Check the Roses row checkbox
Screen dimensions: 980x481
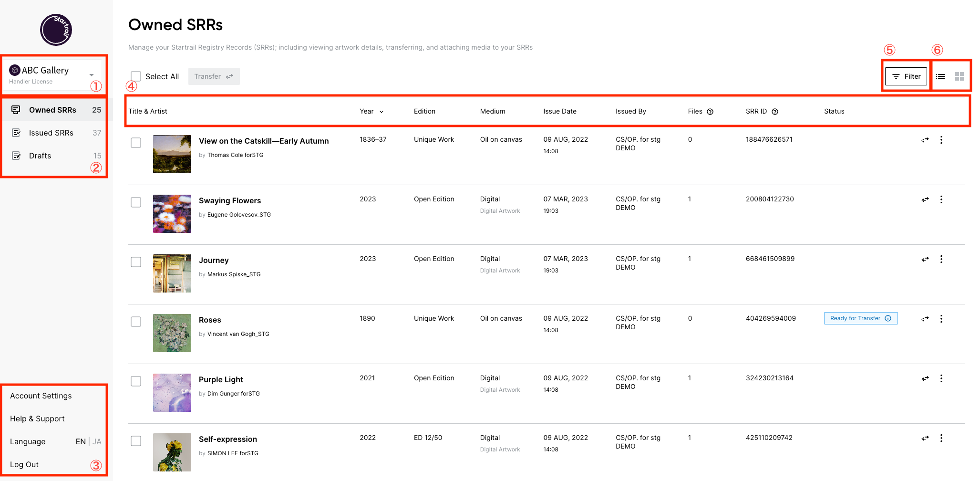[136, 322]
